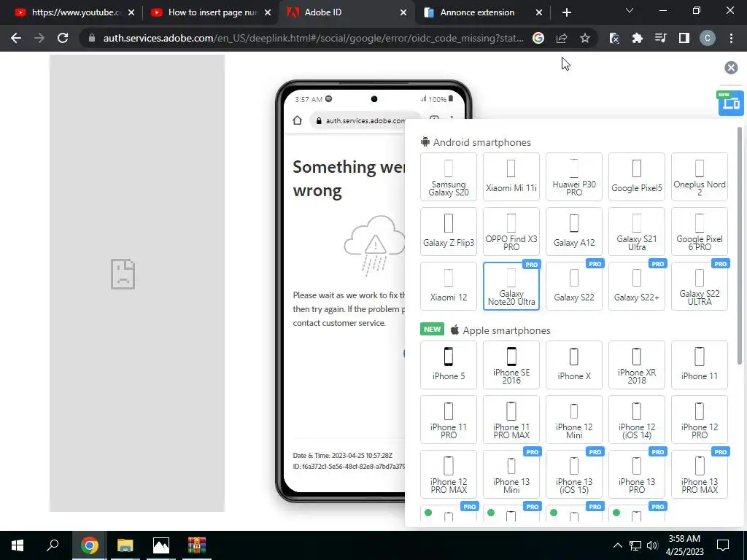Viewport: 747px width, 560px height.
Task: Bookmark this tab with the star
Action: point(585,38)
